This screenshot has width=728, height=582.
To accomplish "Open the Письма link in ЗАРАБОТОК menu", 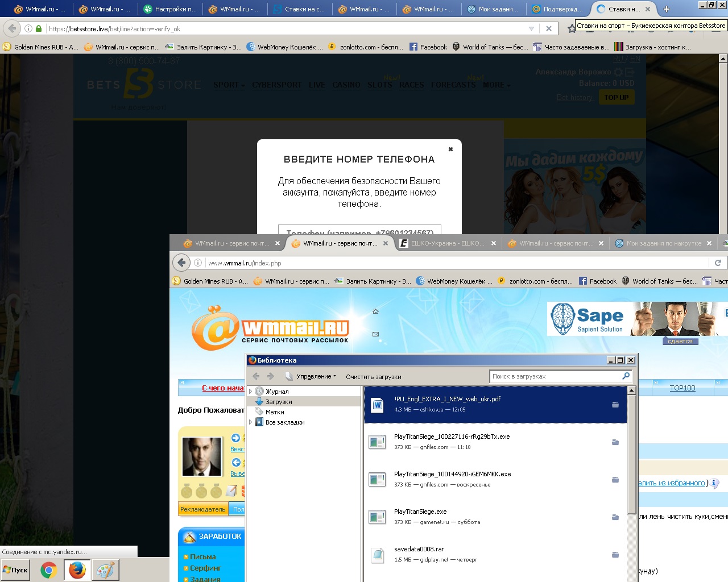I will click(202, 557).
